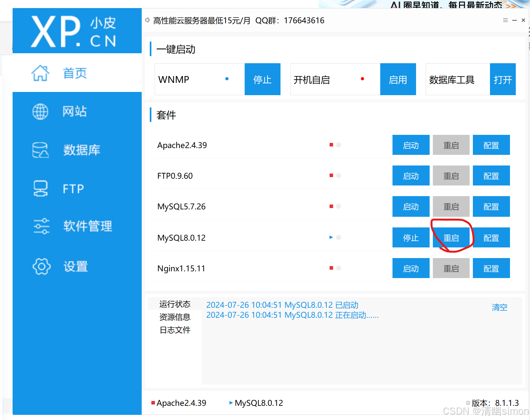The width and height of the screenshot is (530, 420).
Task: Open the 首页 home icon in sidebar
Action: pos(40,73)
